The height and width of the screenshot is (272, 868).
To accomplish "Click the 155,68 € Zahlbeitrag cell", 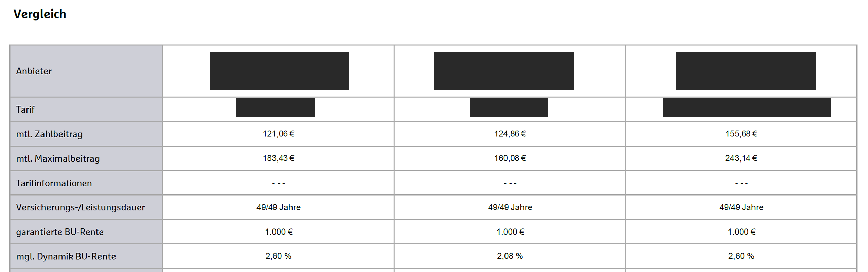I will pyautogui.click(x=741, y=134).
